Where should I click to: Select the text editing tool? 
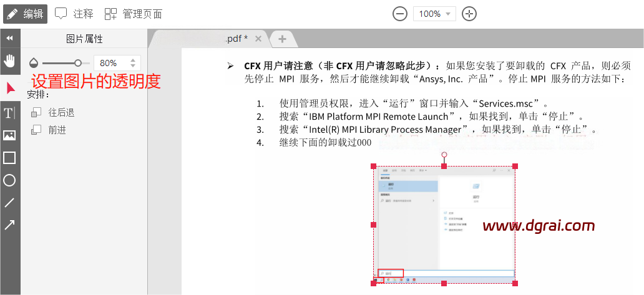[x=9, y=113]
